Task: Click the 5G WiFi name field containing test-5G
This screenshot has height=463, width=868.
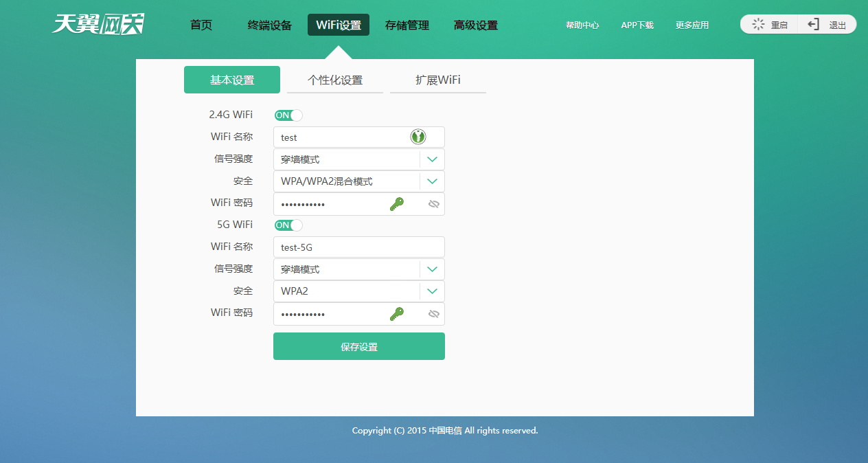Action: (x=359, y=247)
